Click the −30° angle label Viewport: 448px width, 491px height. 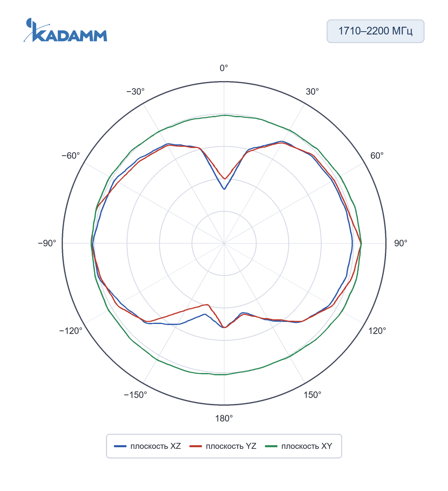136,92
